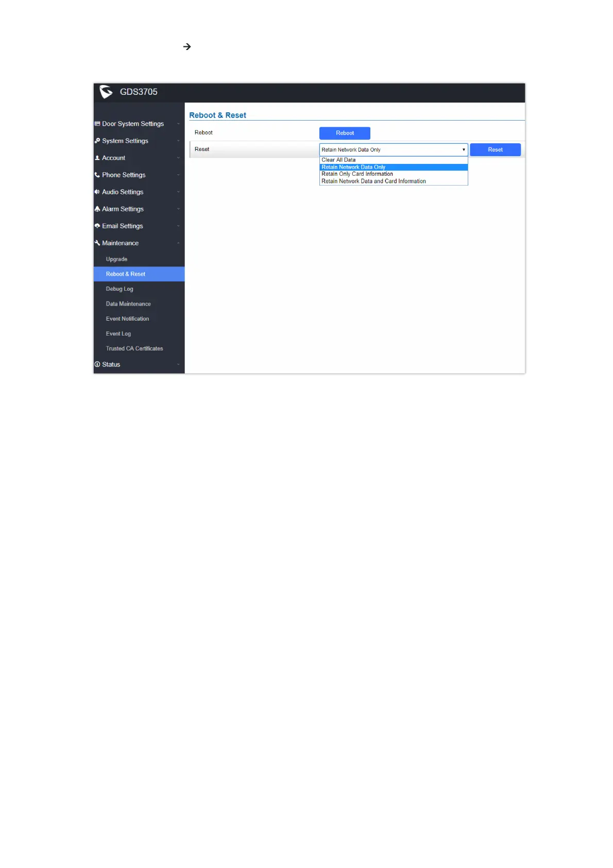Open Debug Log submenu item
The width and height of the screenshot is (613, 868).
120,289
